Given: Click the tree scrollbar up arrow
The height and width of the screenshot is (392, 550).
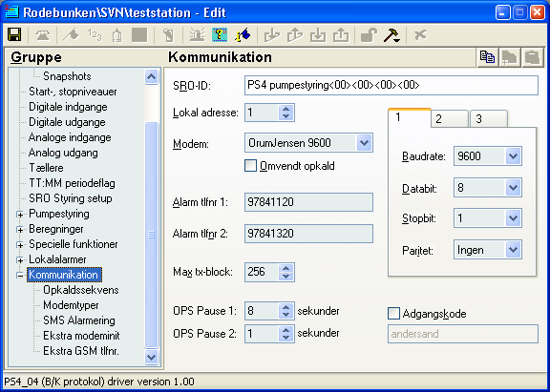Looking at the screenshot, I should [151, 76].
